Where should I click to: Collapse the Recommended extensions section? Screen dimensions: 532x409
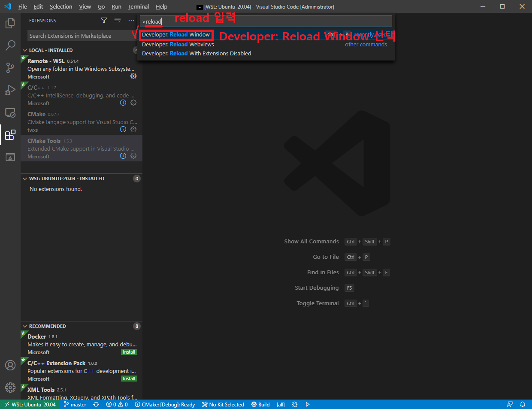point(47,326)
